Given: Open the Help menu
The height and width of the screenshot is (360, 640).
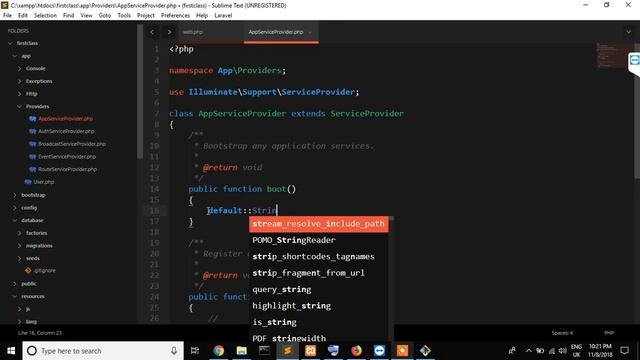Looking at the screenshot, I should tap(202, 16).
